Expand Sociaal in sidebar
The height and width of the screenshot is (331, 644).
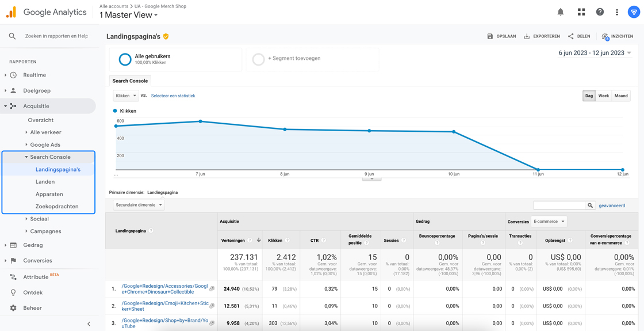(x=26, y=219)
